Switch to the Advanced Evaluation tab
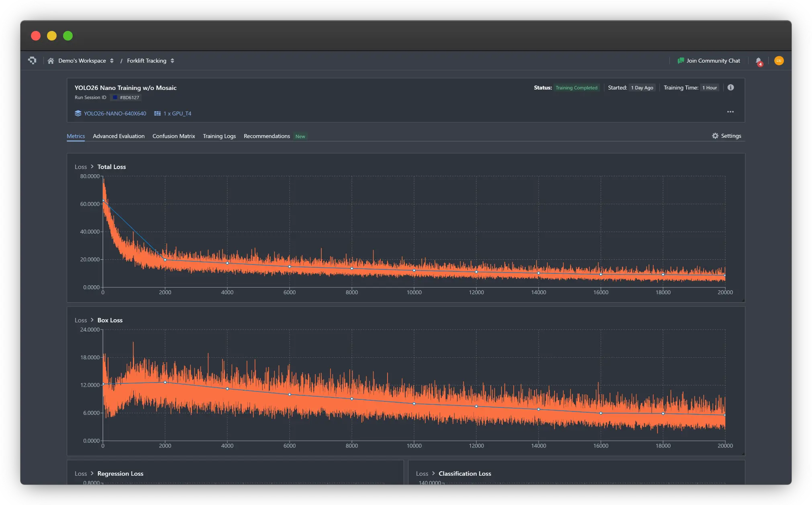 118,136
